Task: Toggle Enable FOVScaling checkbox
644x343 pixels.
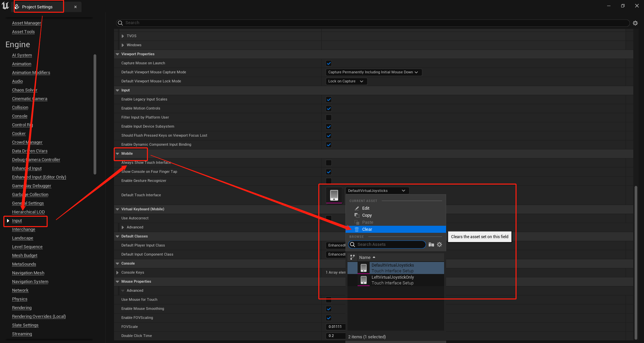Action: 329,318
